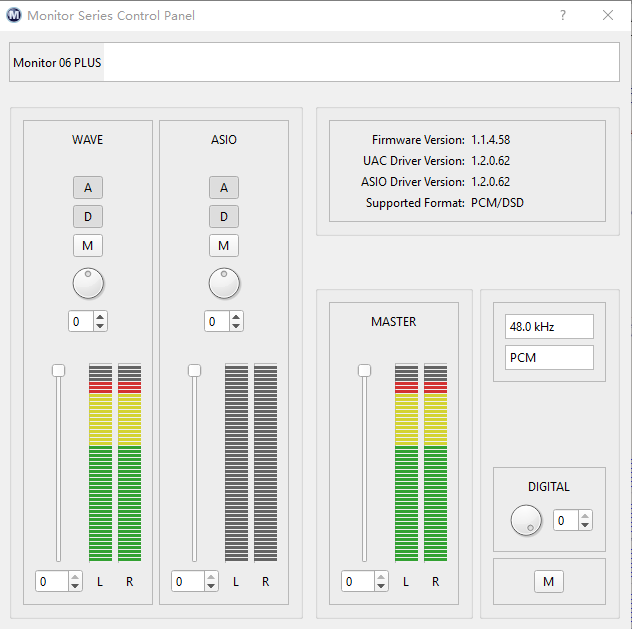This screenshot has height=629, width=632.
Task: Click the DIGITAL knob control
Action: click(526, 520)
